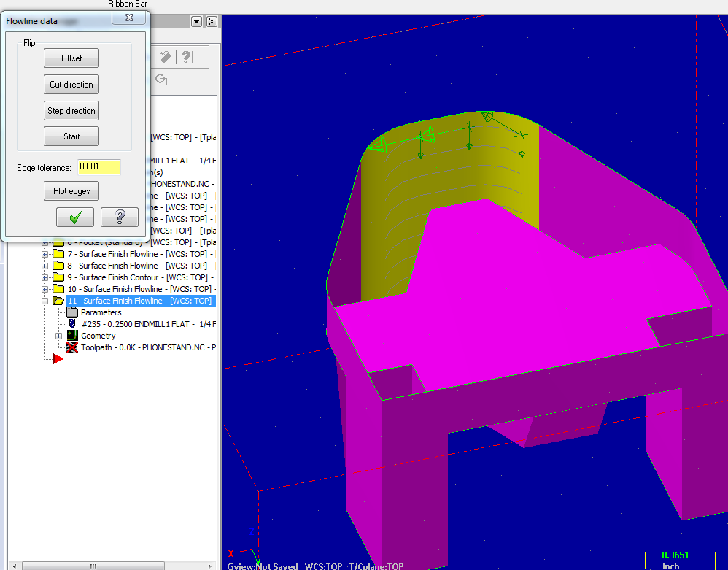The width and height of the screenshot is (728, 570).
Task: Click the toolpath manager help icon
Action: [186, 57]
